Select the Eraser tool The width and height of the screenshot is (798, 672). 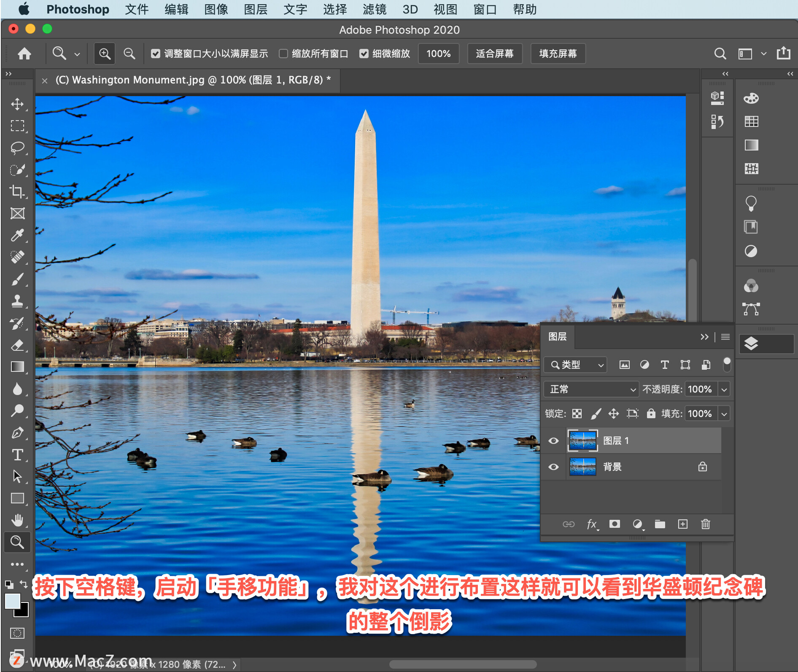[17, 345]
